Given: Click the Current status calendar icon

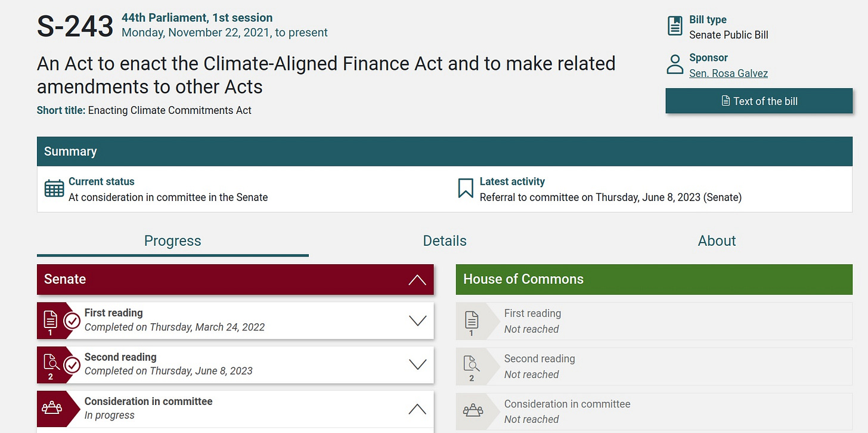Looking at the screenshot, I should pyautogui.click(x=54, y=188).
